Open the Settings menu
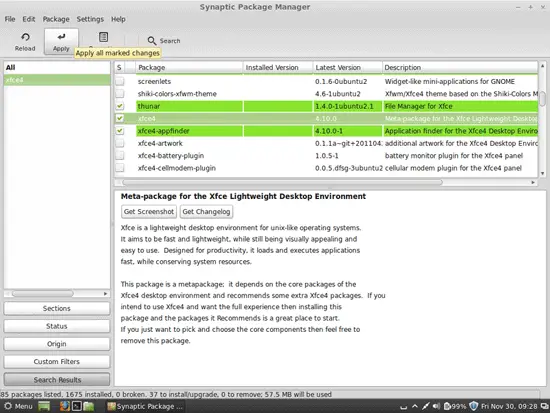 (x=90, y=19)
